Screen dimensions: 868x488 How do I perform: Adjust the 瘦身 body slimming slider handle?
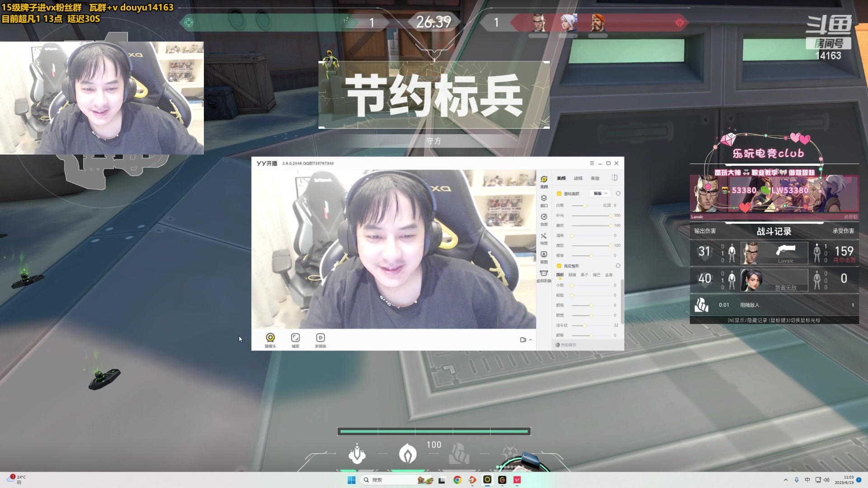tap(591, 256)
